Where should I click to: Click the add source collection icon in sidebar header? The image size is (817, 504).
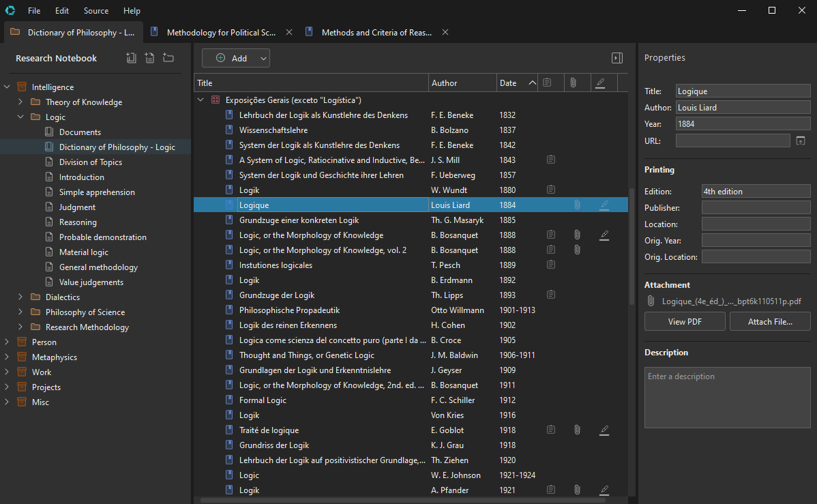pos(132,58)
